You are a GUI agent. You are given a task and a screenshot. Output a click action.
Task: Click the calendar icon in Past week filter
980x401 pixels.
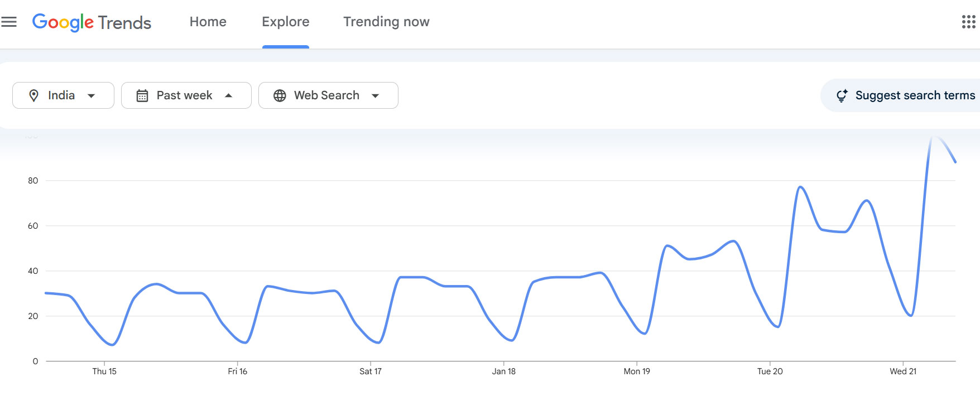(x=143, y=95)
